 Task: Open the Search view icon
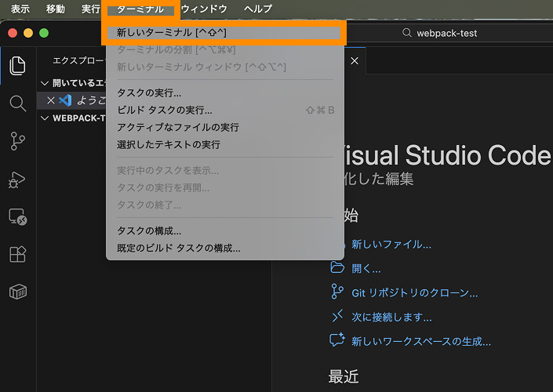[x=17, y=103]
